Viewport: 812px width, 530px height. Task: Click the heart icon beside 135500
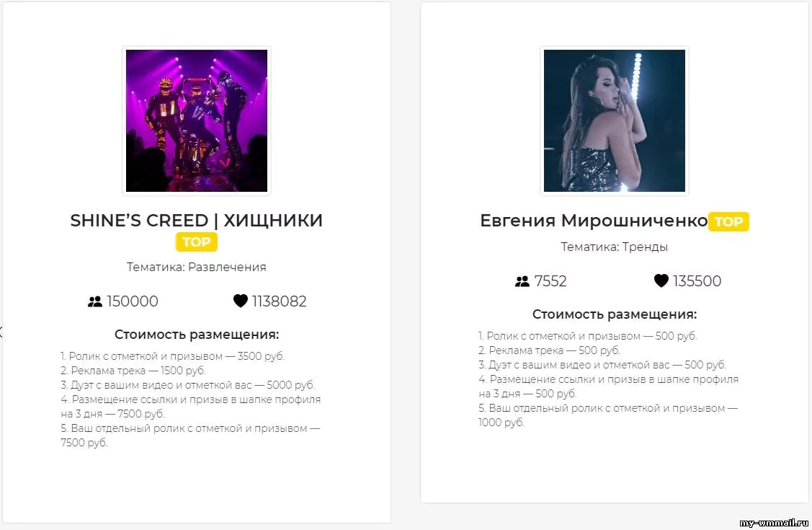tap(661, 281)
